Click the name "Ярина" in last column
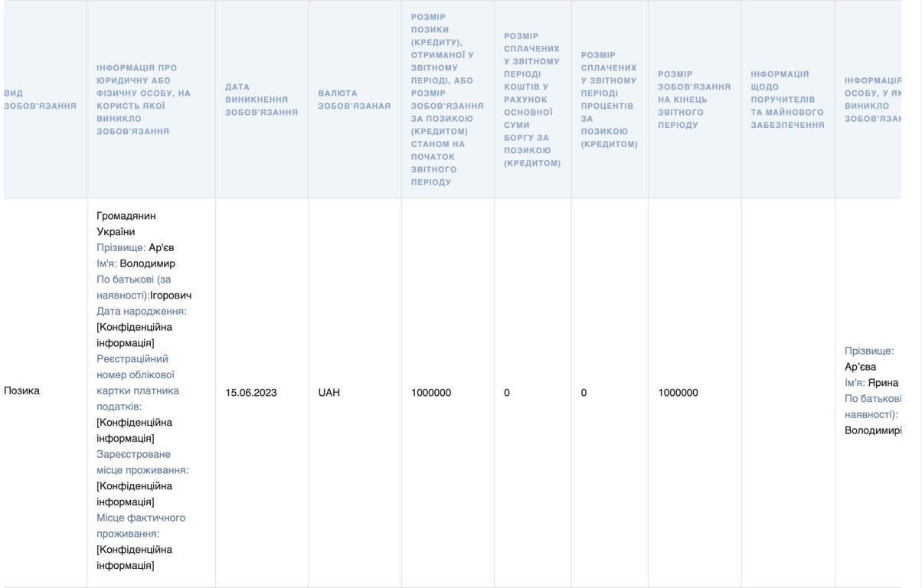This screenshot has height=588, width=922. tap(883, 383)
